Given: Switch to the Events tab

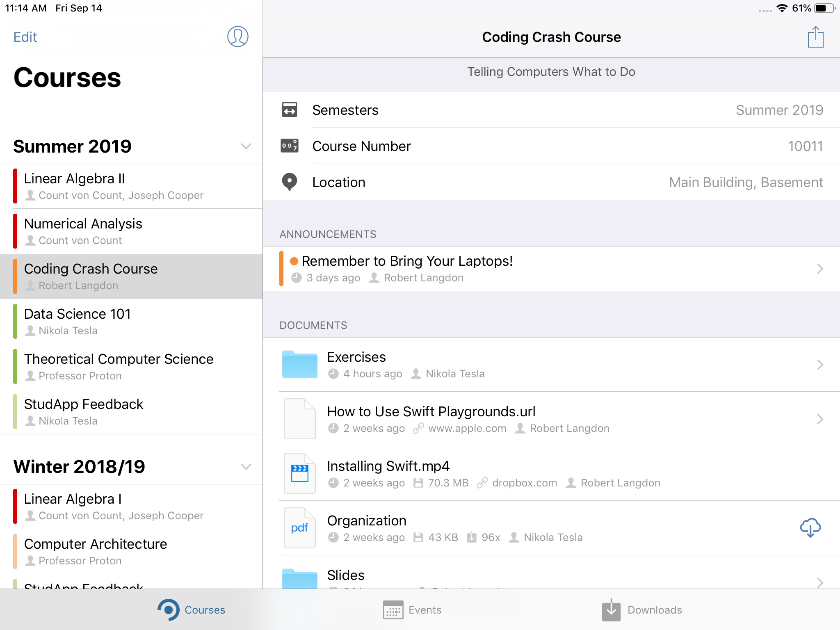Looking at the screenshot, I should coord(412,610).
